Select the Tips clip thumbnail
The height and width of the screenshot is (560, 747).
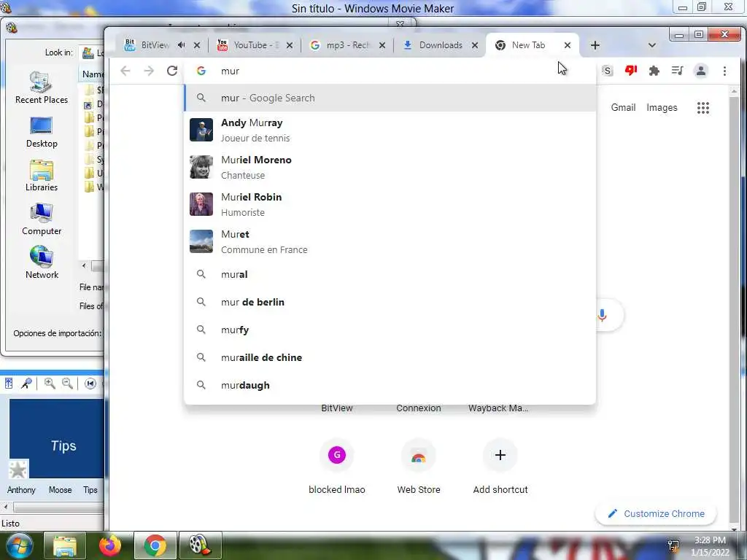(x=57, y=438)
